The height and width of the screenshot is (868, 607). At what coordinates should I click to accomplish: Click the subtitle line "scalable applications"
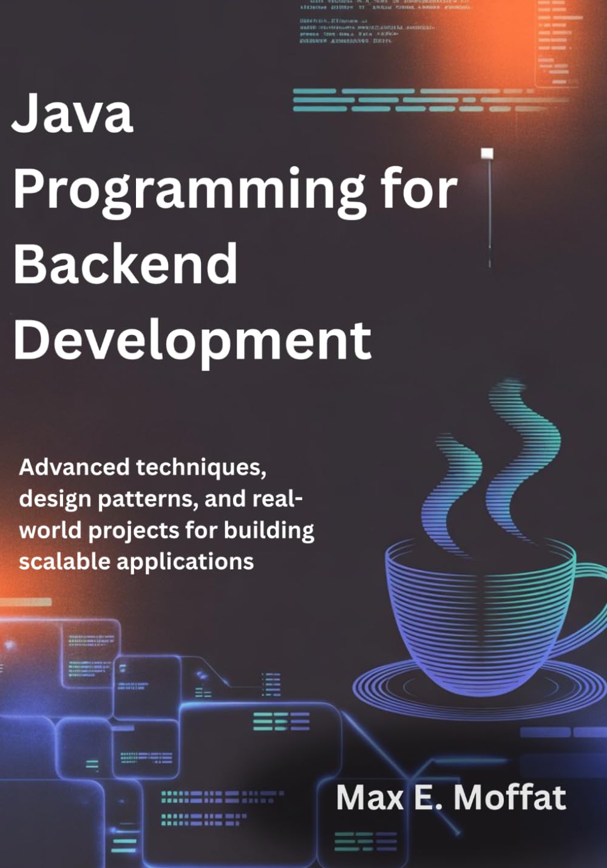[136, 561]
